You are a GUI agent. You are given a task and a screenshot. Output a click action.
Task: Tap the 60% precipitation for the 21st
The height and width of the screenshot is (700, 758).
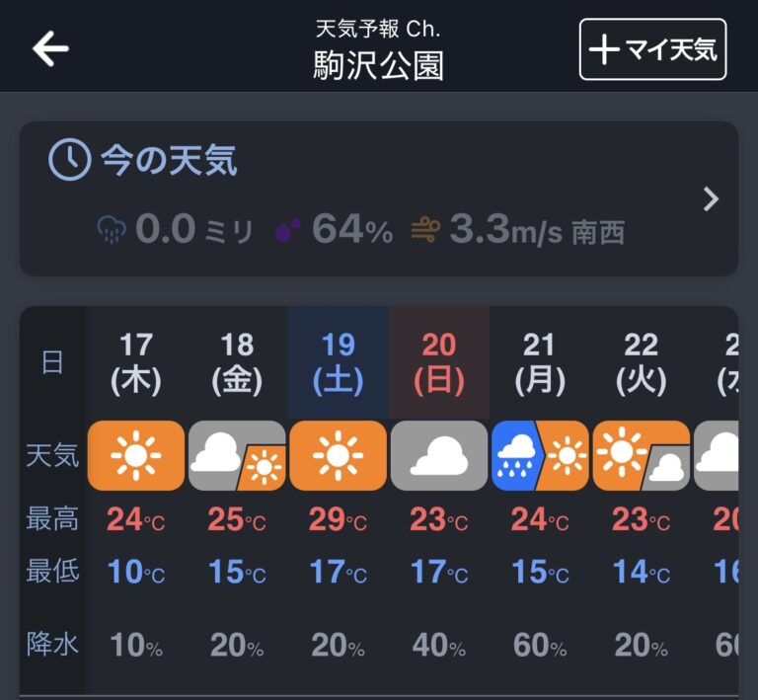540,646
